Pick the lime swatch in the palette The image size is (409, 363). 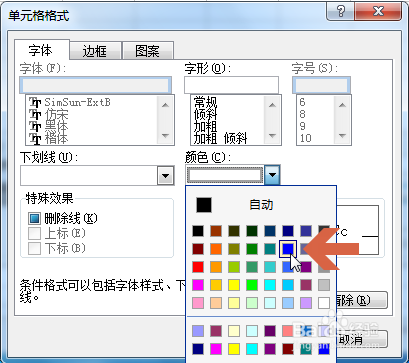[234, 267]
